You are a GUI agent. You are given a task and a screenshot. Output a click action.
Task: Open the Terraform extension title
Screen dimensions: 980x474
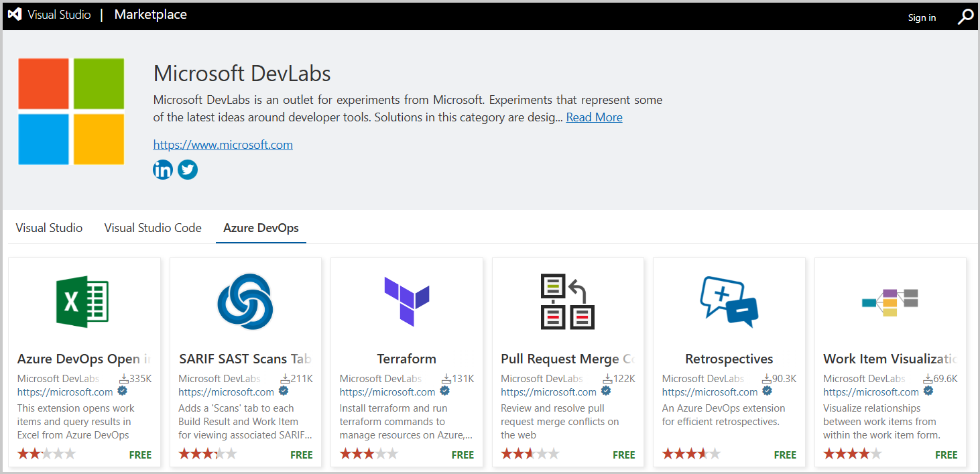point(406,359)
